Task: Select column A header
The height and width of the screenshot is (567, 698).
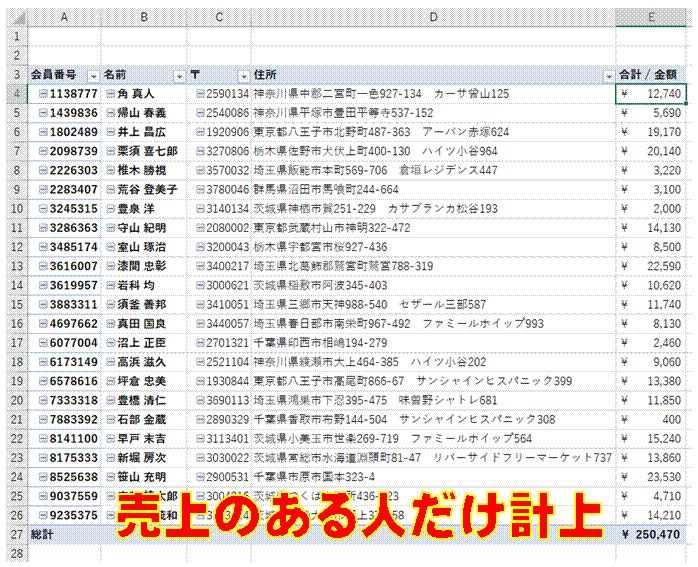Action: pos(64,17)
